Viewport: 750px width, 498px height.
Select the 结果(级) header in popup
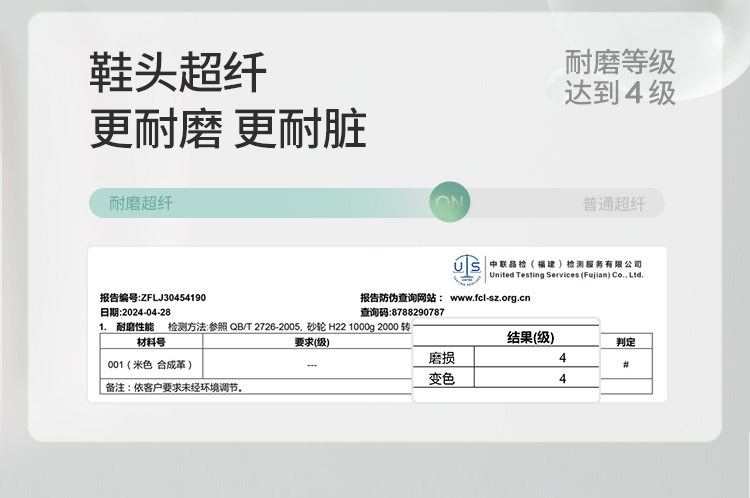pyautogui.click(x=530, y=337)
